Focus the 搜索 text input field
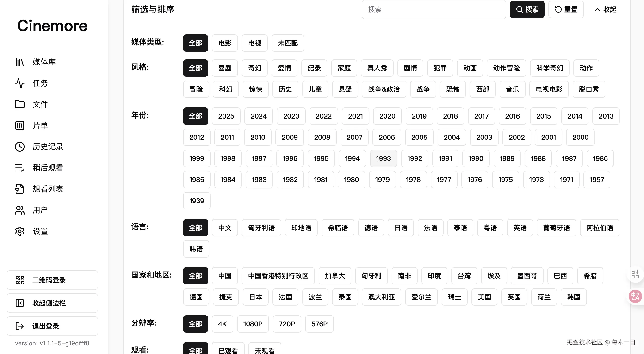This screenshot has width=644, height=354. [x=433, y=10]
